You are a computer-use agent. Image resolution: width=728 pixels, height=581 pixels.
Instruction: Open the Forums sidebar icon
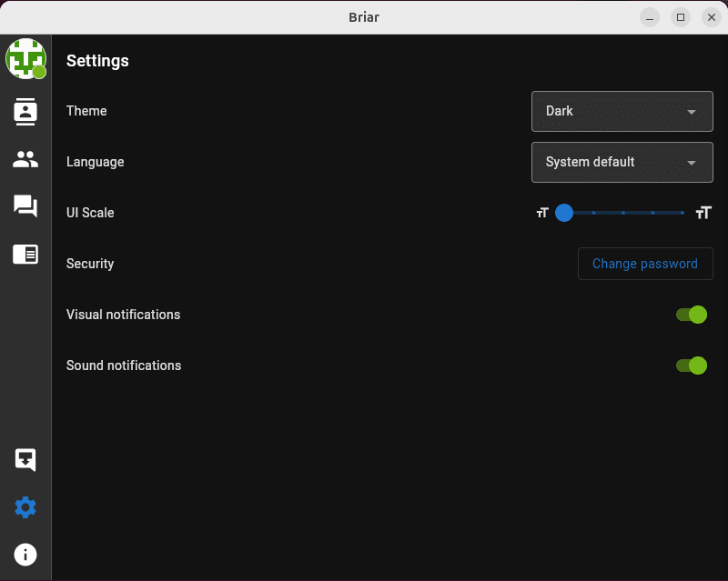[25, 206]
